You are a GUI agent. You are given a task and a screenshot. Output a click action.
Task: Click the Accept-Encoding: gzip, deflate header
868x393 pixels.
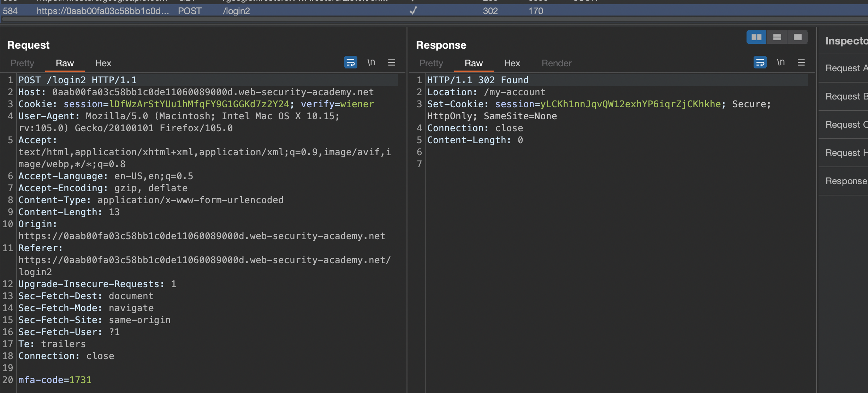pos(103,188)
